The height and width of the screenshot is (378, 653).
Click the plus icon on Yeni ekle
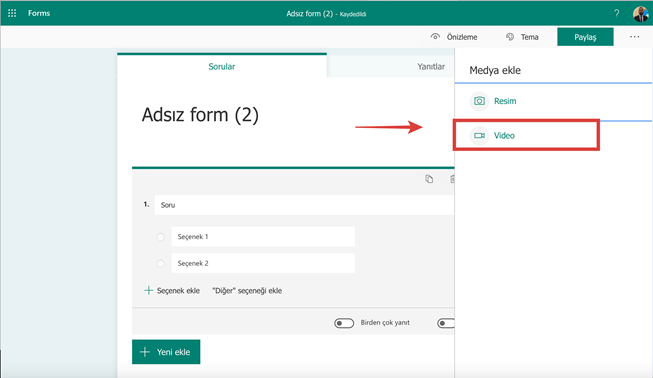click(145, 352)
